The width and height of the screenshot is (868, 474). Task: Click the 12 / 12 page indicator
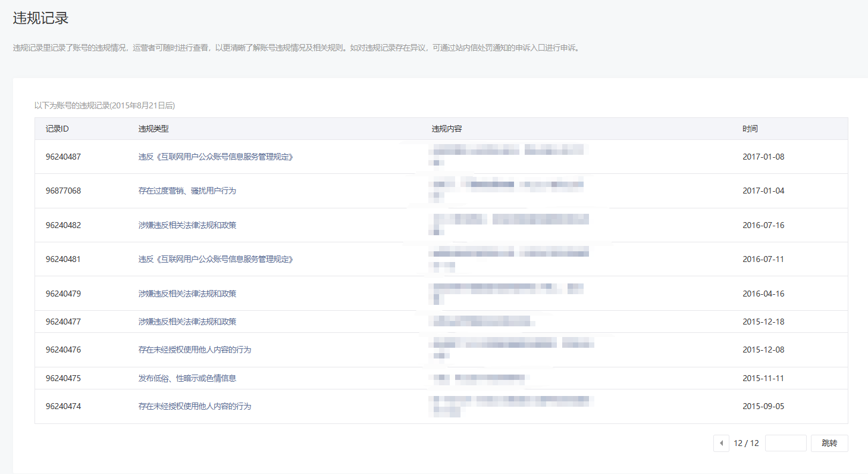coord(746,443)
